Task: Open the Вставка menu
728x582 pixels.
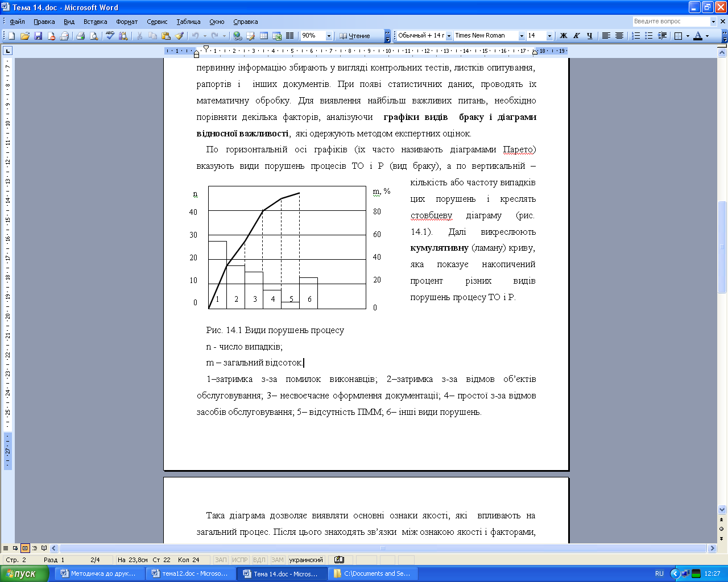Action: pos(96,22)
